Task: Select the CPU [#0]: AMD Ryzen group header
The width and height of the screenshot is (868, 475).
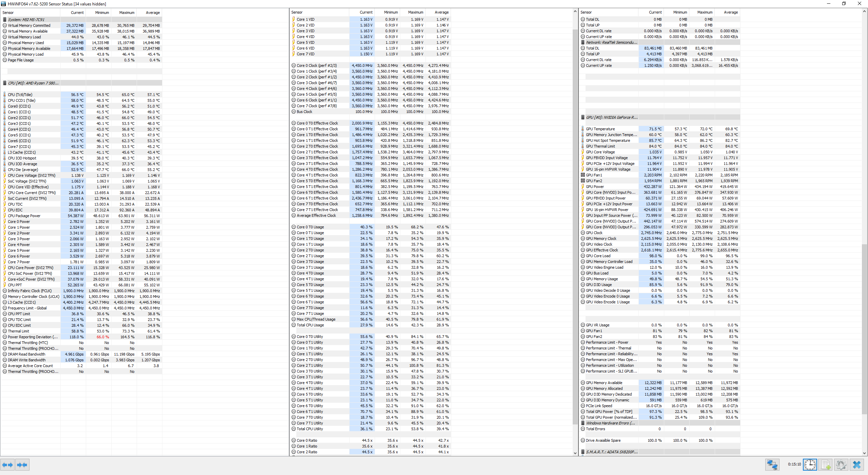Action: coord(33,83)
